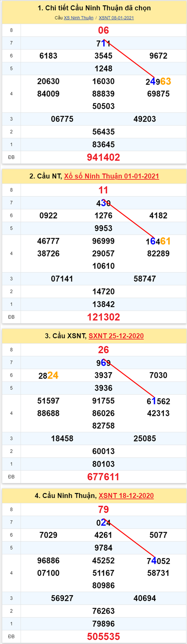
Task: Click the number 49203
Action: [145, 119]
